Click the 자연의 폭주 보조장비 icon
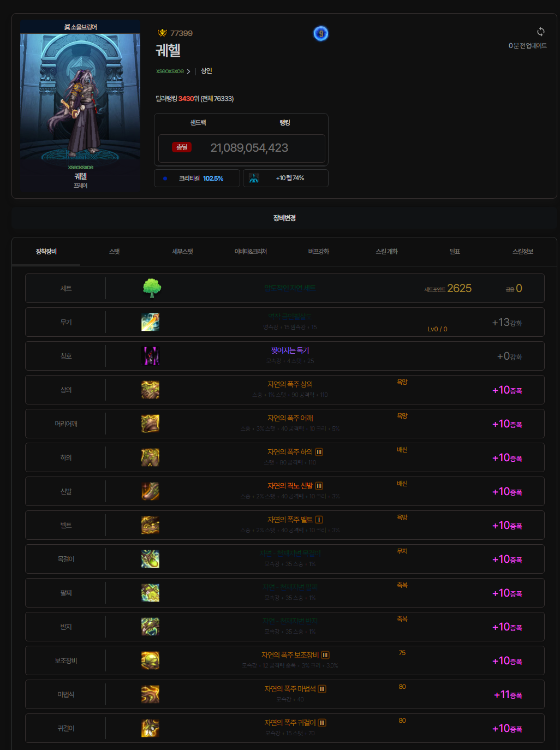560x750 pixels. (150, 660)
